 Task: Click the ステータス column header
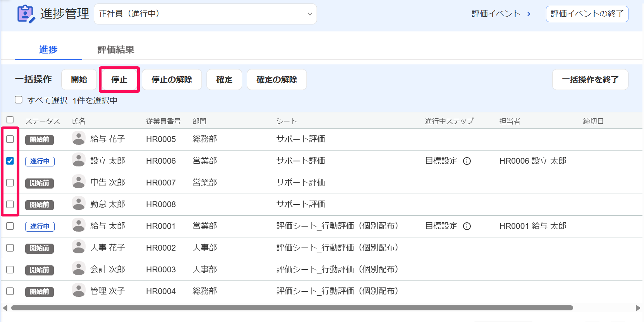(x=43, y=121)
